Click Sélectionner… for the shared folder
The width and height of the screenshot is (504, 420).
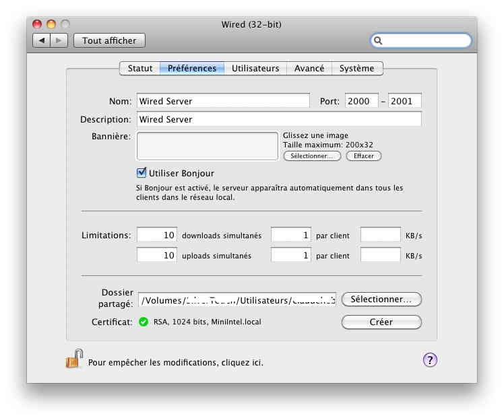[x=381, y=300]
